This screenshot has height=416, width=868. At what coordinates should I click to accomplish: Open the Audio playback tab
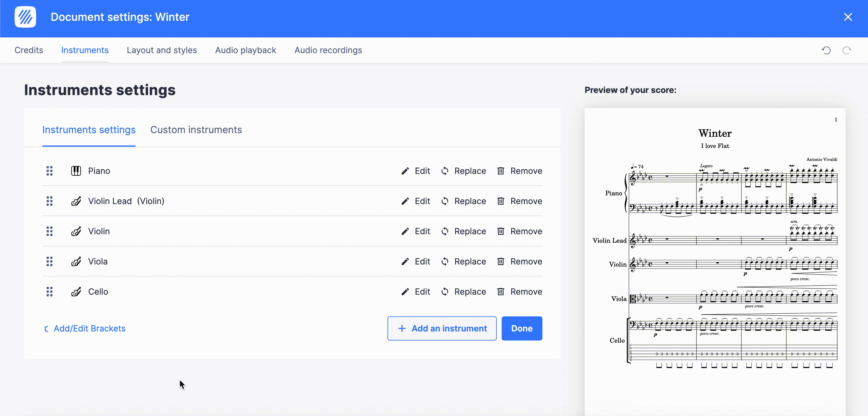(246, 50)
